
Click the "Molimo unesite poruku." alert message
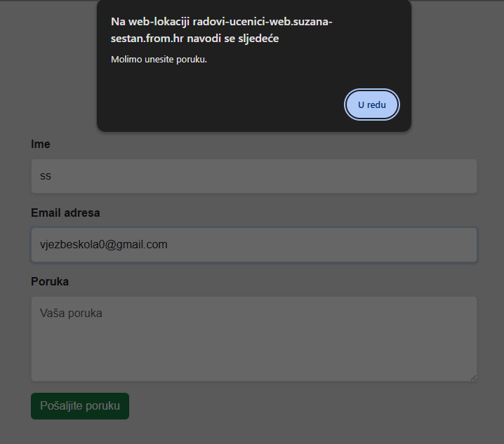pos(159,59)
